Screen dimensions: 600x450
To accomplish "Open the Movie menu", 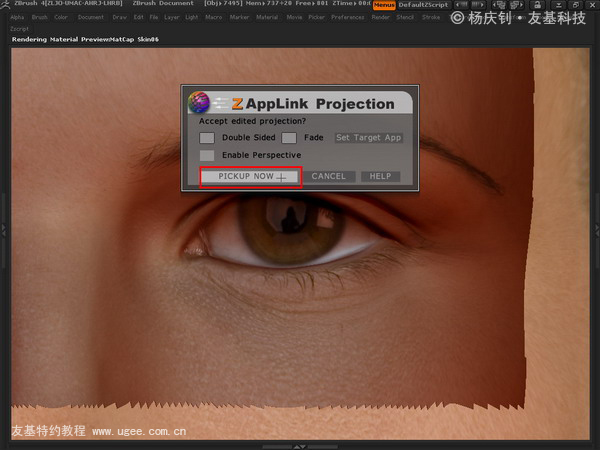I will click(294, 17).
